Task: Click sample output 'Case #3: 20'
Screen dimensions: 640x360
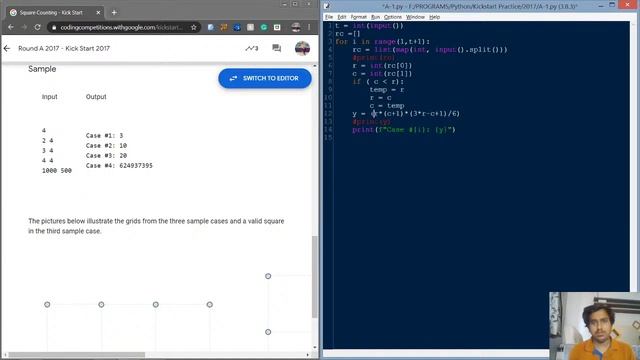Action: (x=107, y=156)
